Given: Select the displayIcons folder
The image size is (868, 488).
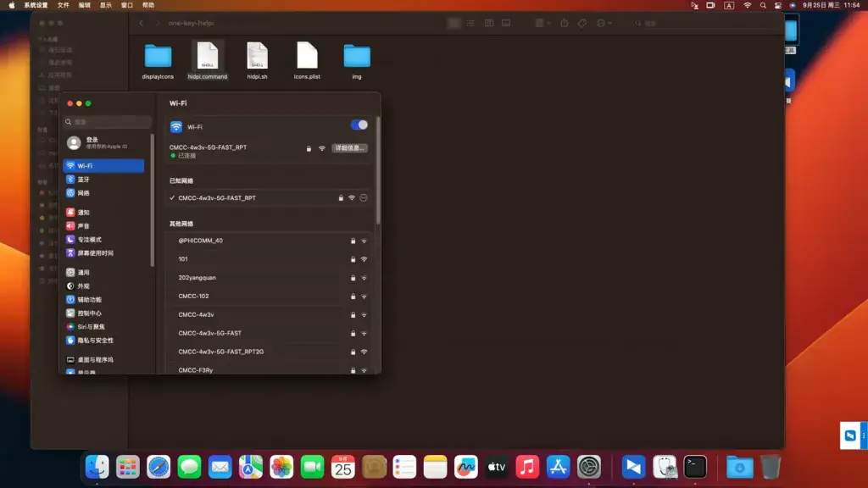Looking at the screenshot, I should pyautogui.click(x=158, y=61).
